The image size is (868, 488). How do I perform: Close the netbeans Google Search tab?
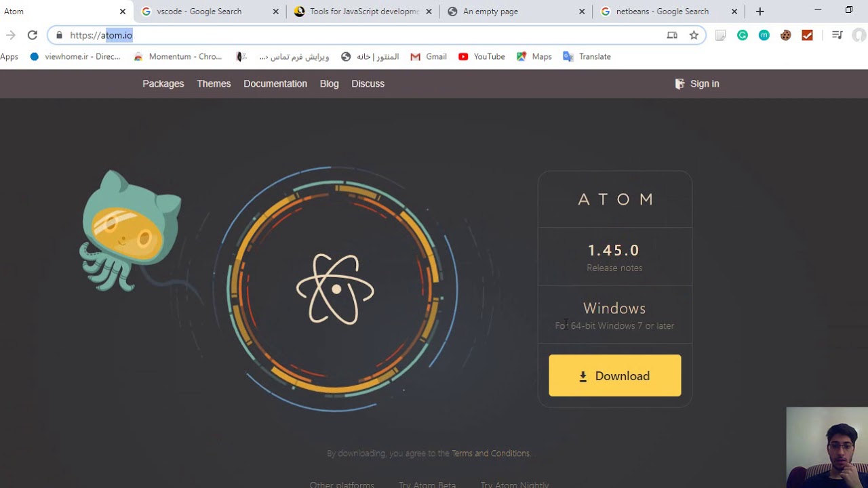pos(734,12)
